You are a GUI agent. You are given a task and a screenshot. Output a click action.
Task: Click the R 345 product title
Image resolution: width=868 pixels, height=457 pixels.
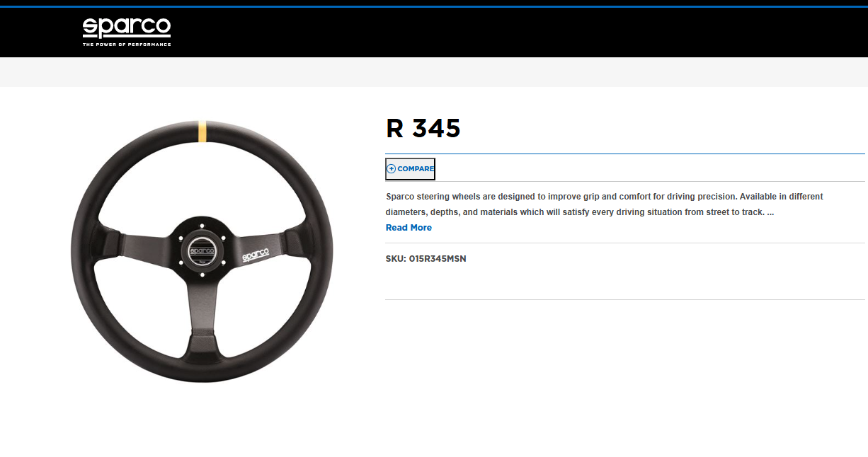coord(423,129)
